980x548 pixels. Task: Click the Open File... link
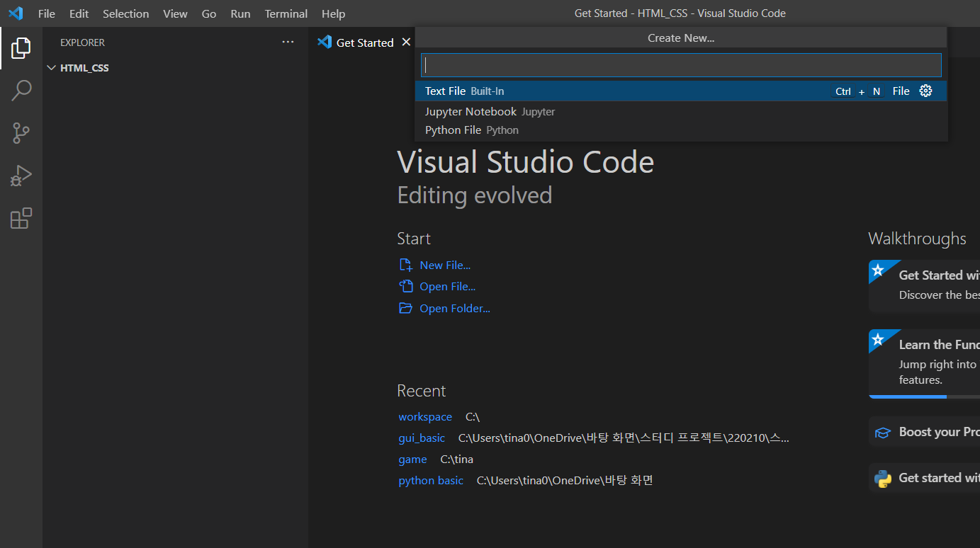[x=448, y=286]
